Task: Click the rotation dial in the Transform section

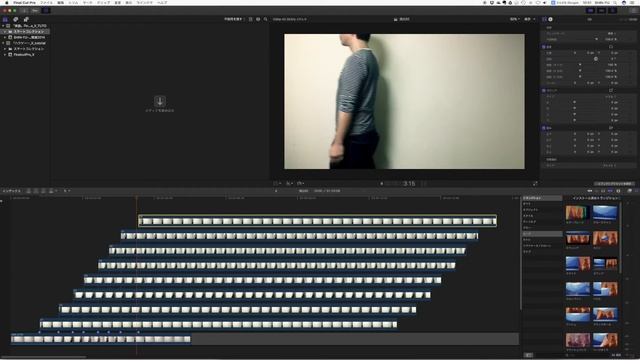Action: coord(596,59)
